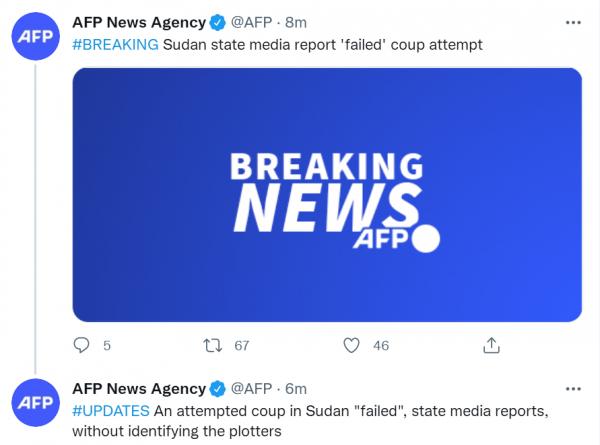Open the #UPDATES hashtag

(110, 410)
